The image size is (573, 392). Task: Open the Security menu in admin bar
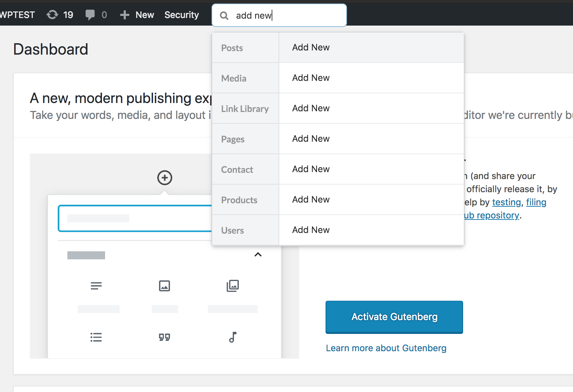pos(181,15)
